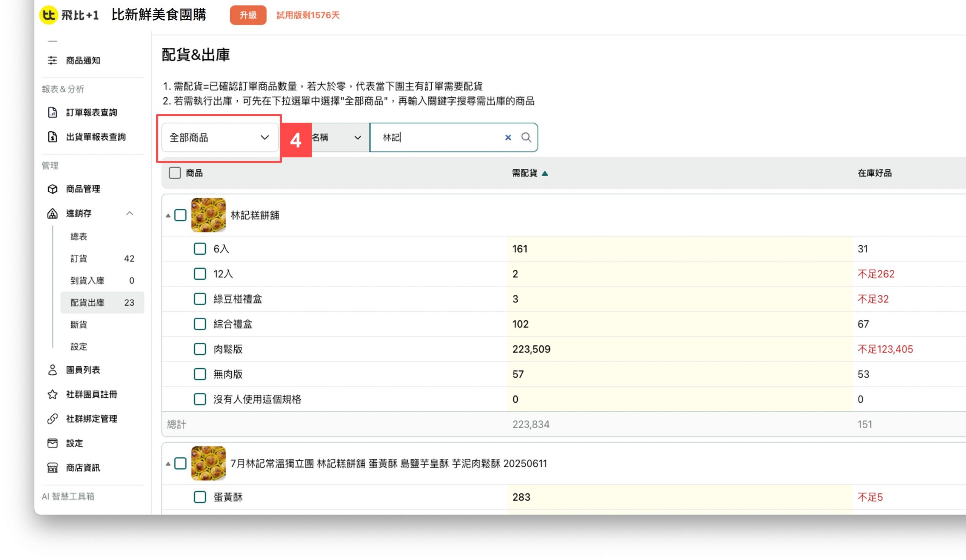
Task: Go to 商品管理 in the sidebar
Action: 83,189
